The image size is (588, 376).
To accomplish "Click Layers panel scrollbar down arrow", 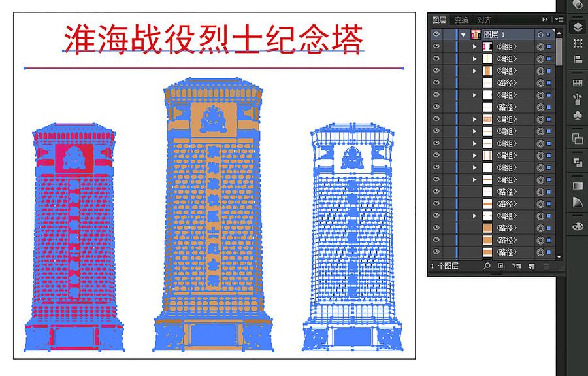I will click(559, 257).
